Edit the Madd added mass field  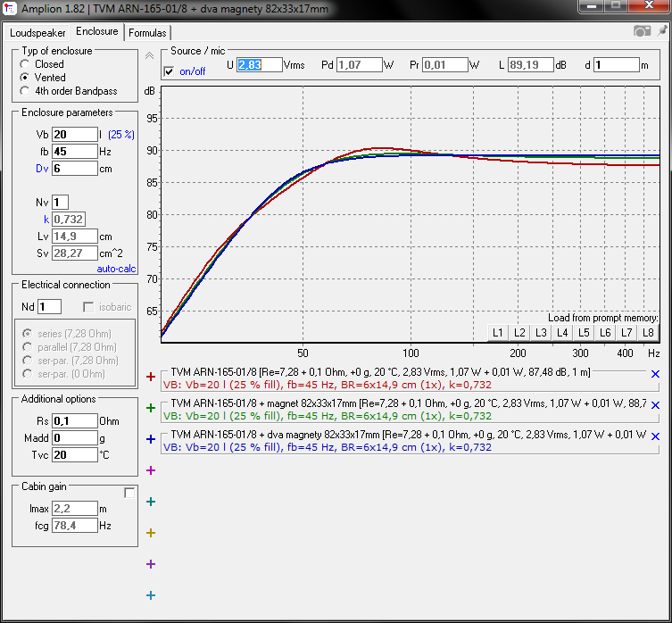(75, 437)
